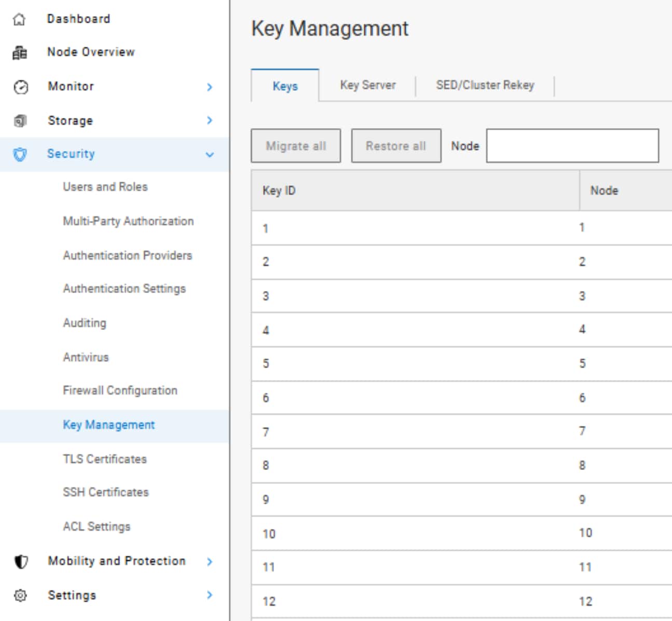Click the Restore all button
This screenshot has width=672, height=621.
pyautogui.click(x=396, y=146)
